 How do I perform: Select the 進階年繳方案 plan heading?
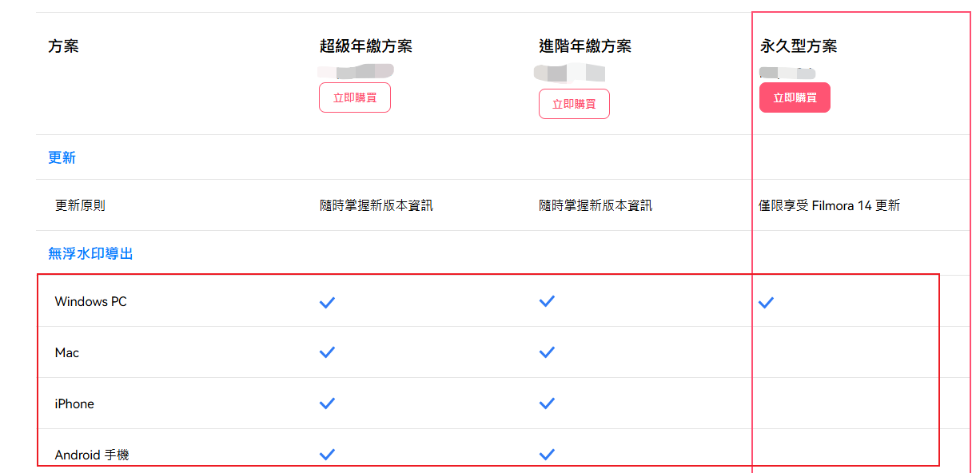point(585,46)
